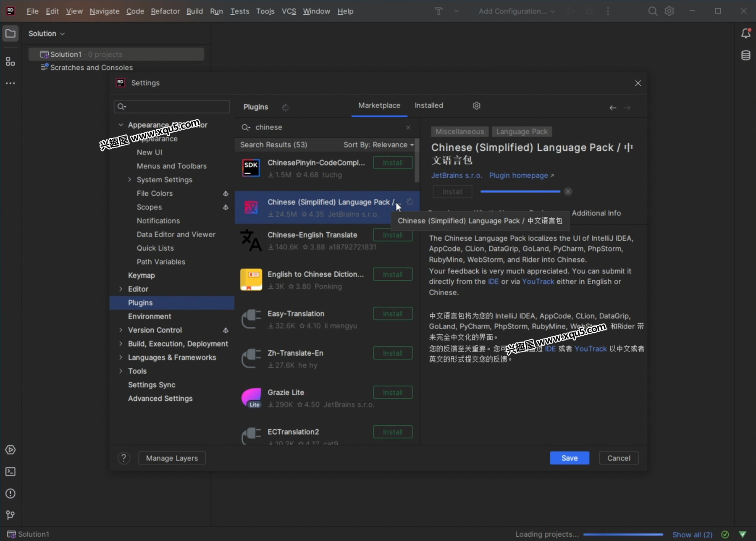Screen dimensions: 756x541
Task: Click the Search Everywhere magnifier icon
Action: [x=653, y=11]
